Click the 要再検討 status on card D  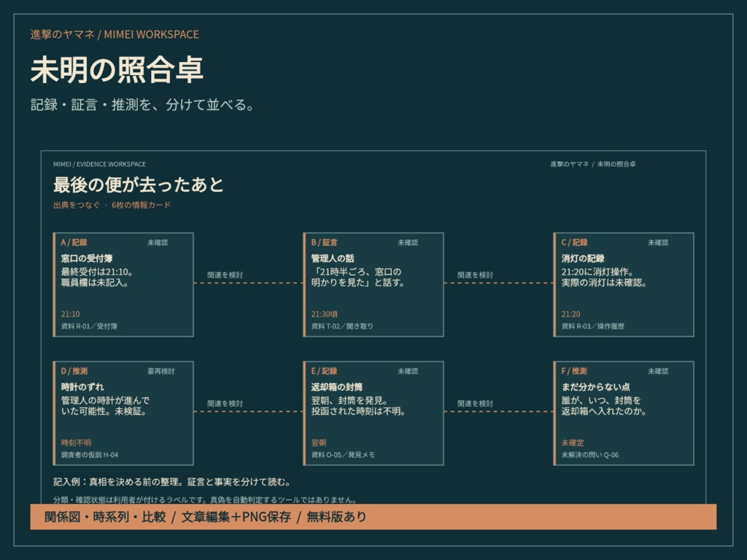[x=161, y=371]
